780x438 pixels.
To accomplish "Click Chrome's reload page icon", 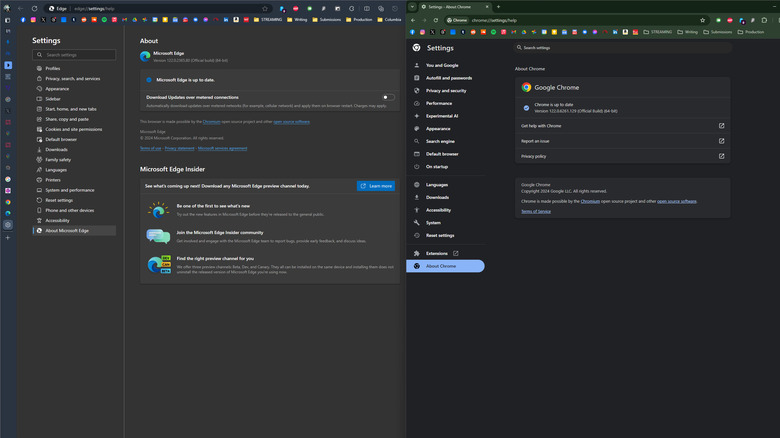I will [x=436, y=20].
